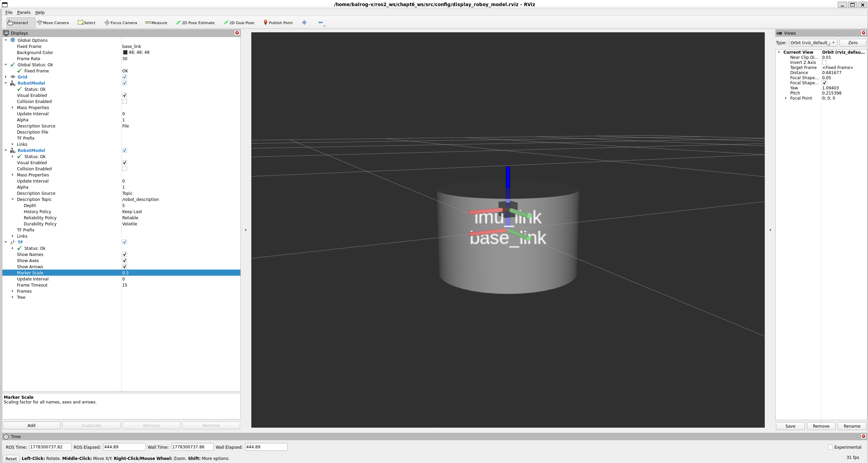The height and width of the screenshot is (463, 868).
Task: Click the Distance value 0.681677
Action: [832, 72]
